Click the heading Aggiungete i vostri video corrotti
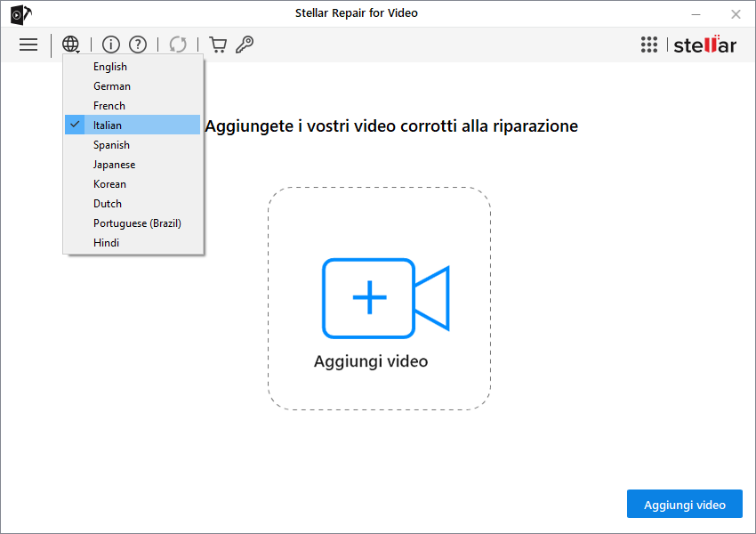 pos(391,126)
